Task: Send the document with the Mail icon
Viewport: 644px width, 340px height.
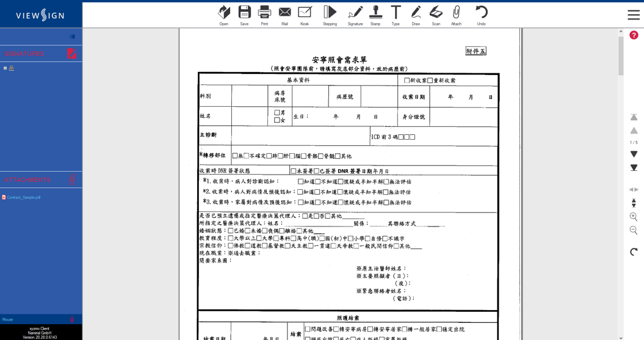Action: tap(284, 16)
